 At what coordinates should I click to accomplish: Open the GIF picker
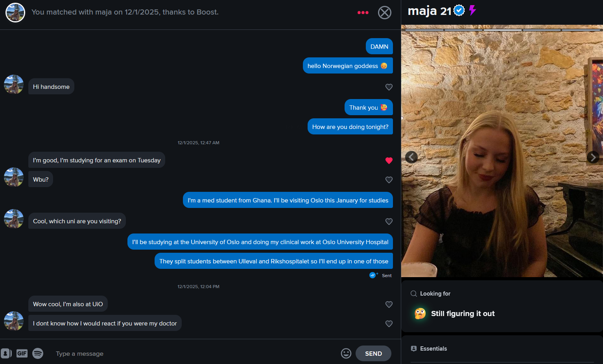tap(22, 353)
